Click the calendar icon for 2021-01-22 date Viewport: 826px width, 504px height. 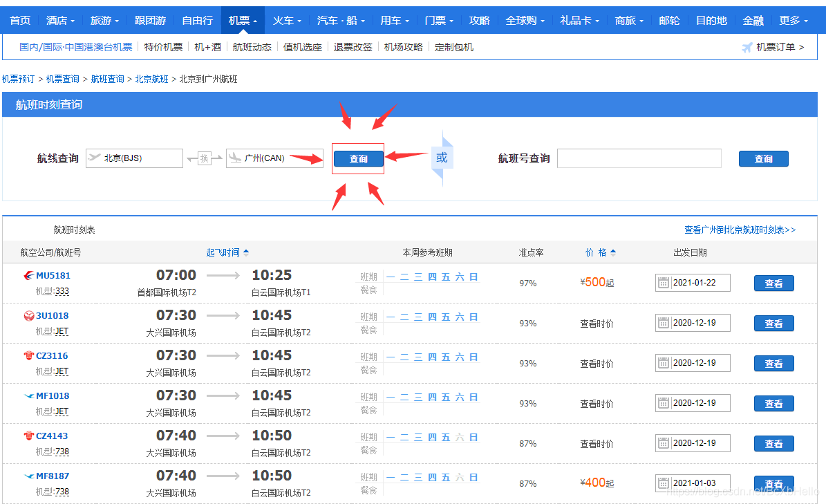(x=664, y=283)
